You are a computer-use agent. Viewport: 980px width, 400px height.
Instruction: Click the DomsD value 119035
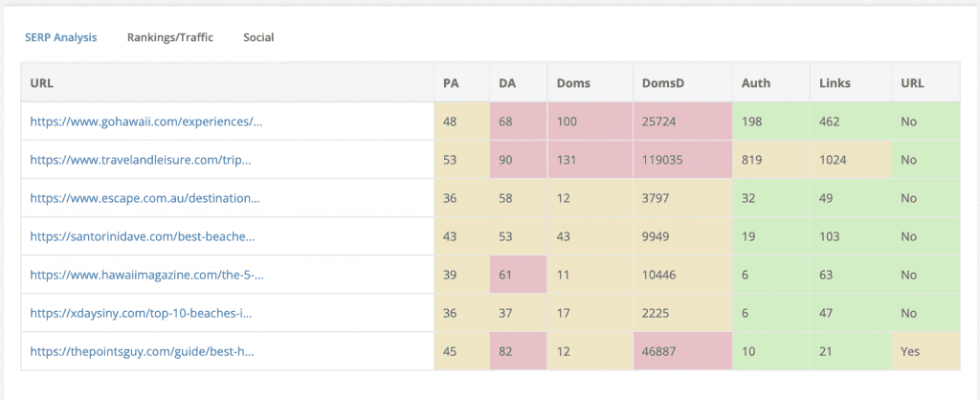pos(663,160)
